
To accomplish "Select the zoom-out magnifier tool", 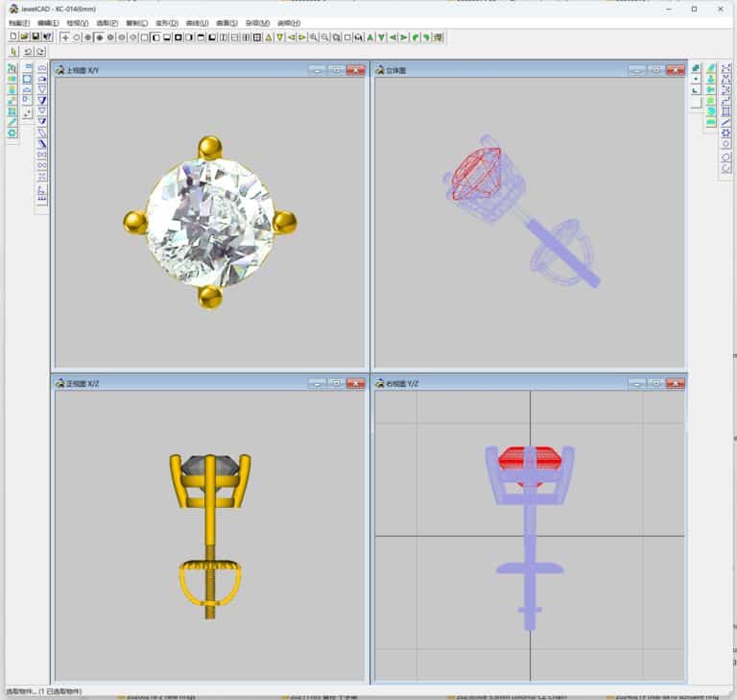I will click(x=324, y=37).
